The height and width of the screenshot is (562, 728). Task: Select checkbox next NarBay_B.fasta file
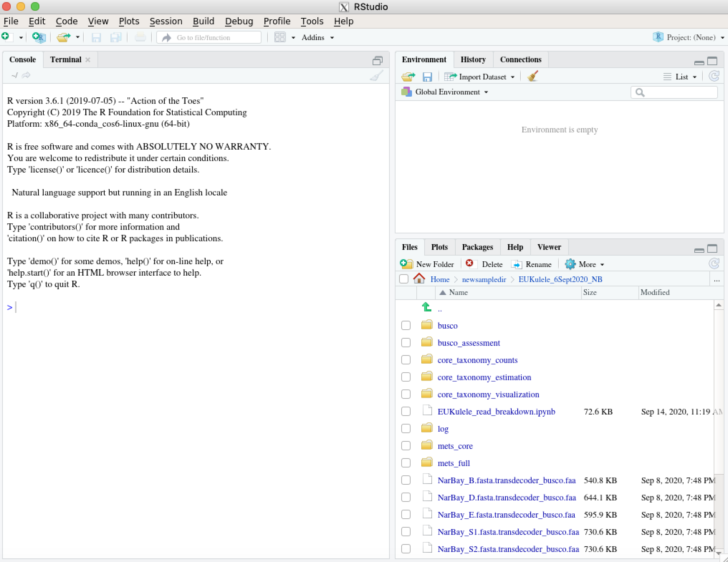point(405,480)
